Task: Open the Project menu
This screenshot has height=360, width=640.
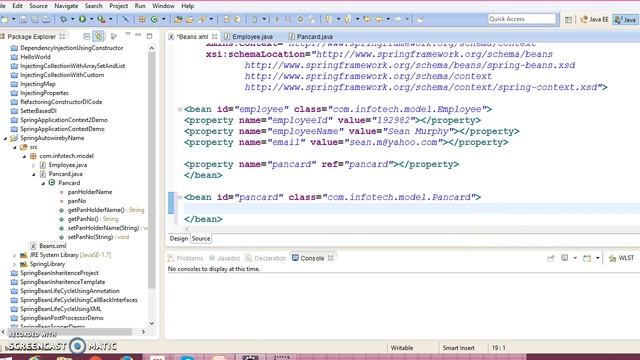Action: pyautogui.click(x=118, y=6)
